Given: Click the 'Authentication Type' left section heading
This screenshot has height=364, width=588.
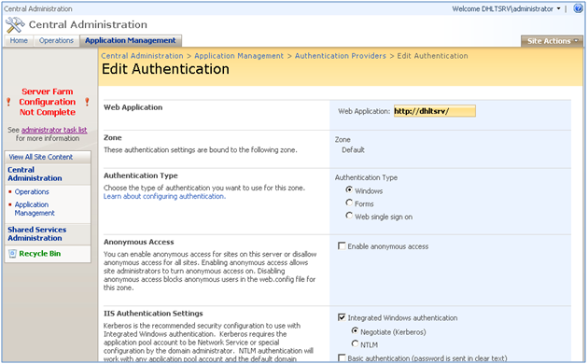Looking at the screenshot, I should pyautogui.click(x=141, y=175).
